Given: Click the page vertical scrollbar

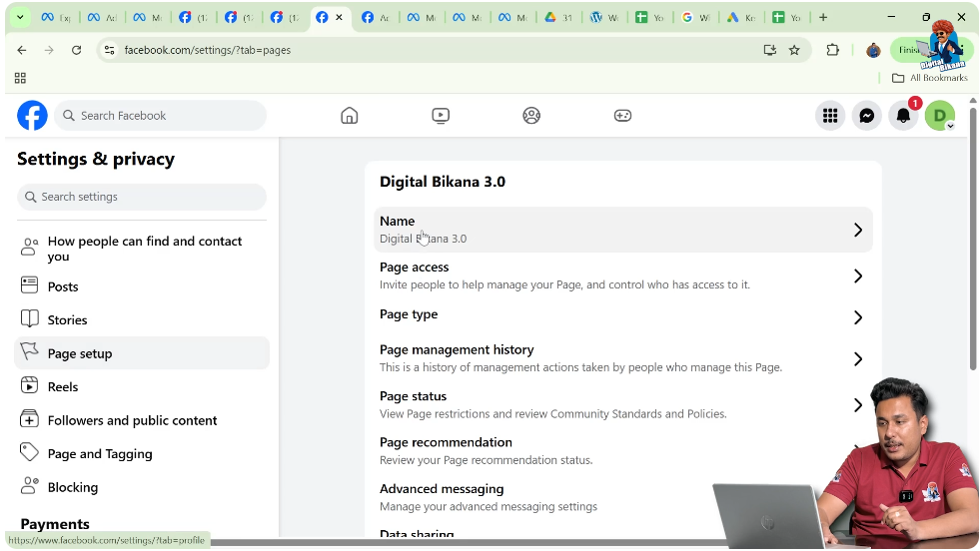Looking at the screenshot, I should (972, 238).
